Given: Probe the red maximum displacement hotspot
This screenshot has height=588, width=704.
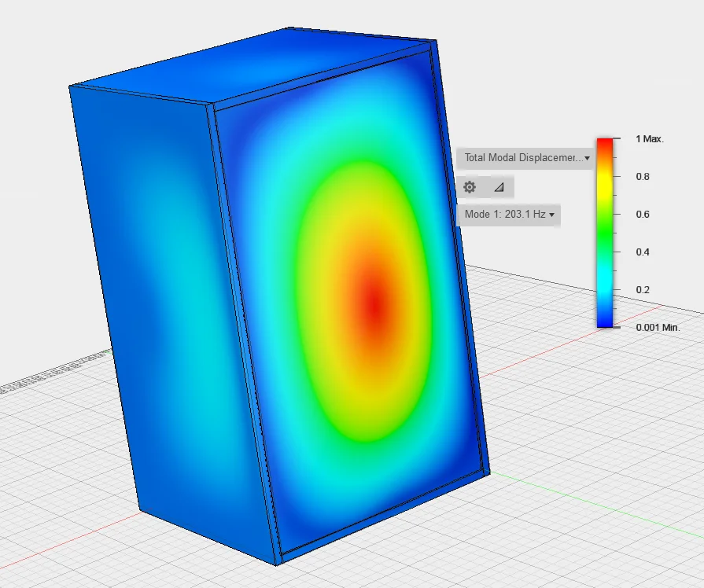Looking at the screenshot, I should click(x=374, y=303).
